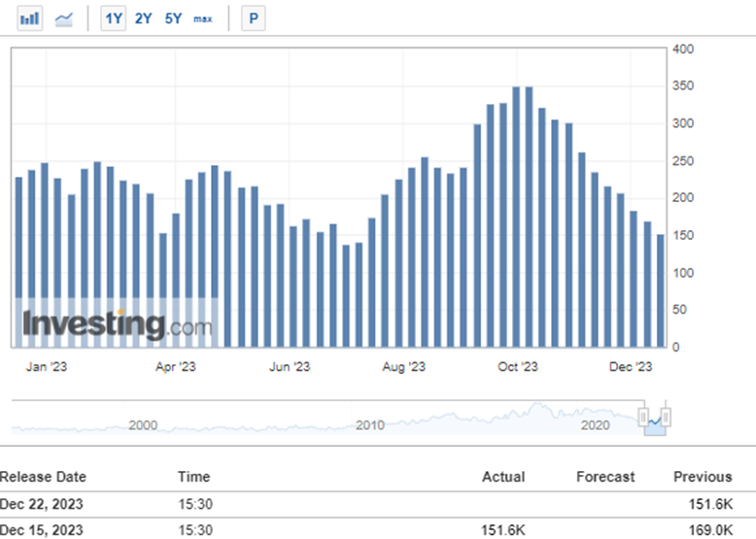Image resolution: width=756 pixels, height=539 pixels.
Task: Switch to the line chart view icon
Action: click(x=64, y=18)
